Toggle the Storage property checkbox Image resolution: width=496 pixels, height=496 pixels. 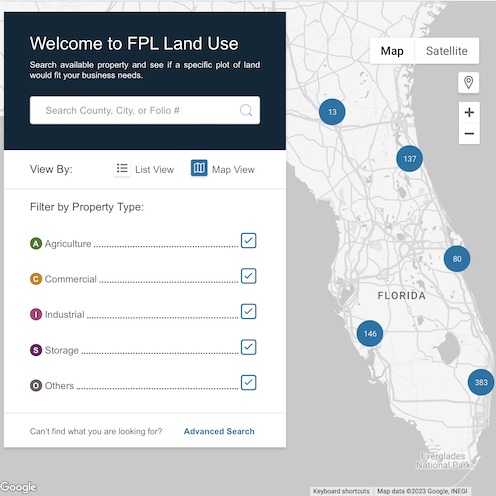249,347
